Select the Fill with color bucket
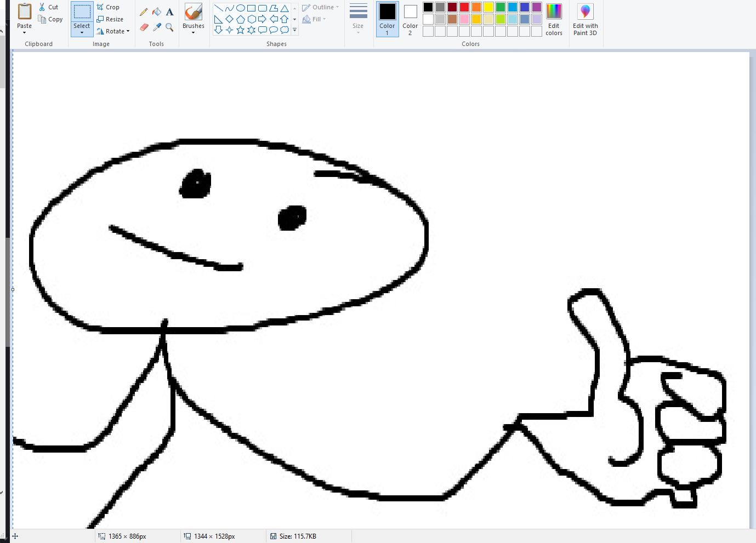 click(157, 12)
